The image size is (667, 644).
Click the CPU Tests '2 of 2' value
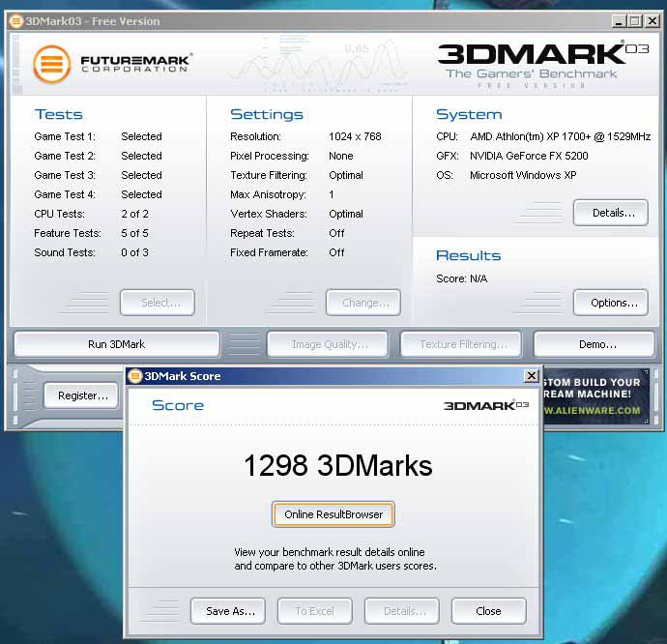tap(134, 214)
